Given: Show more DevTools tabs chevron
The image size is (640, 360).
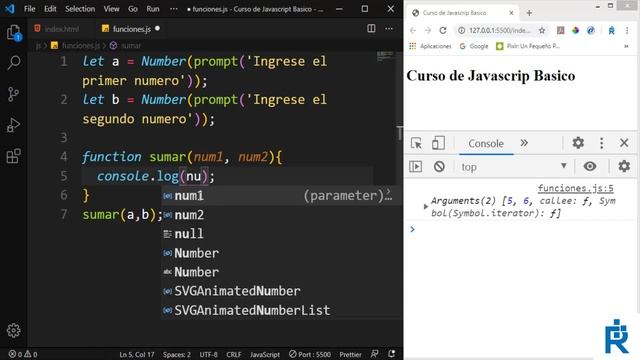Looking at the screenshot, I should click(524, 143).
